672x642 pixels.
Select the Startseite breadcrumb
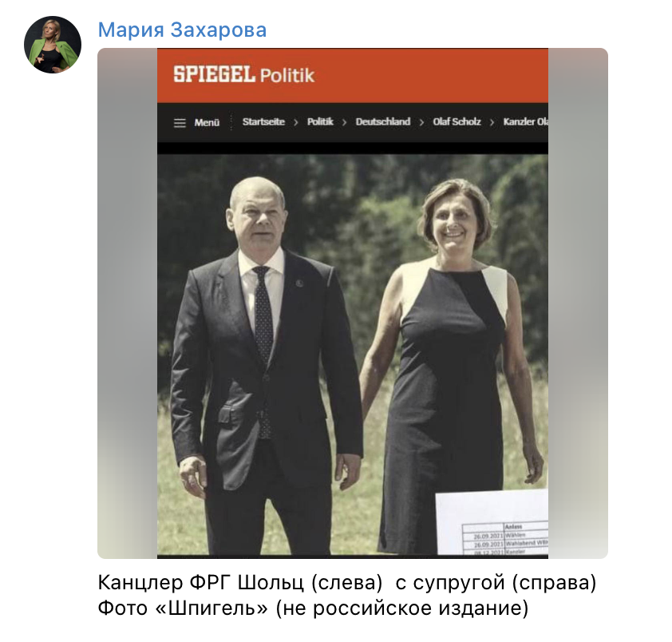pos(263,122)
